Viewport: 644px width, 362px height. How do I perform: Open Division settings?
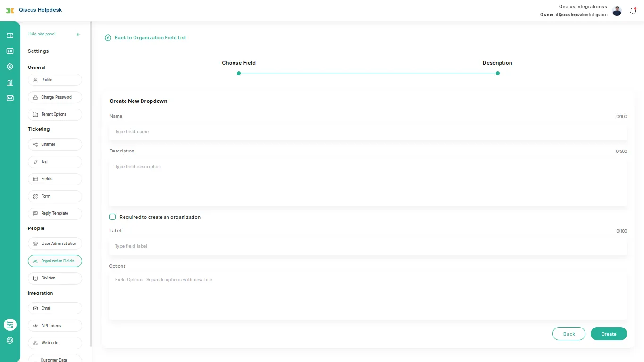click(x=55, y=278)
